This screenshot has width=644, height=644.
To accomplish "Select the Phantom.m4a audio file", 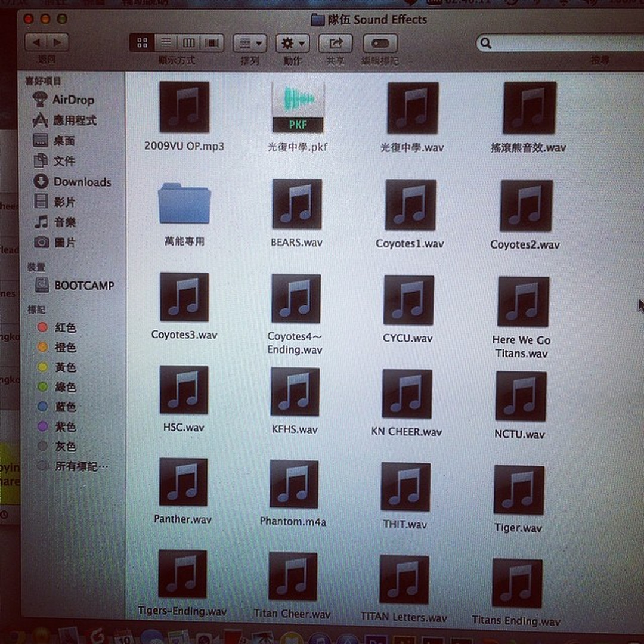I will click(x=293, y=484).
